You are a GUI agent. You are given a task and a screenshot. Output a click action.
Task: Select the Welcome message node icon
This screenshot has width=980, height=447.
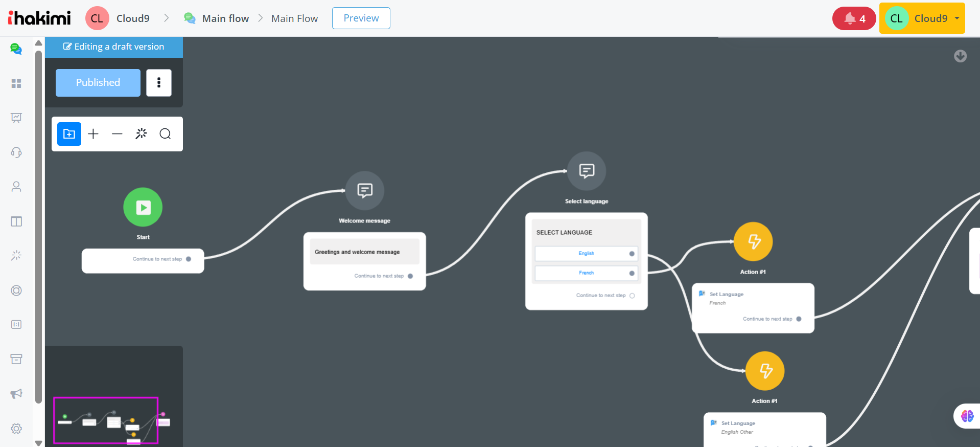(x=365, y=191)
